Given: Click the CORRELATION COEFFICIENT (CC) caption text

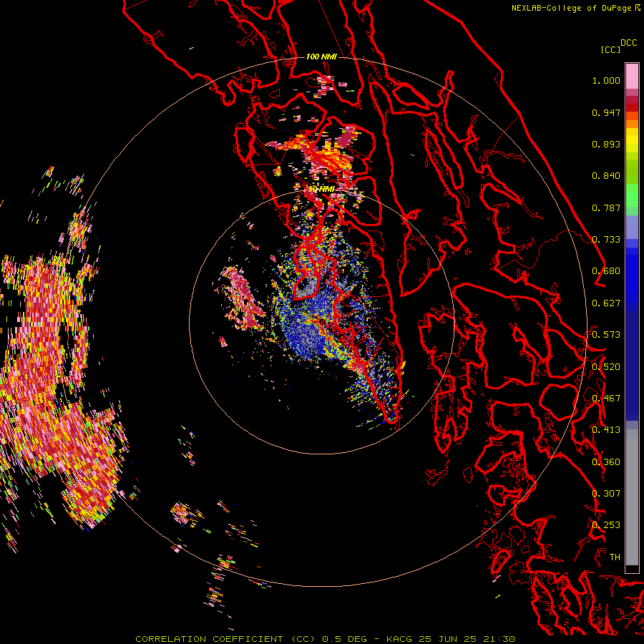Looking at the screenshot, I should (227, 639).
